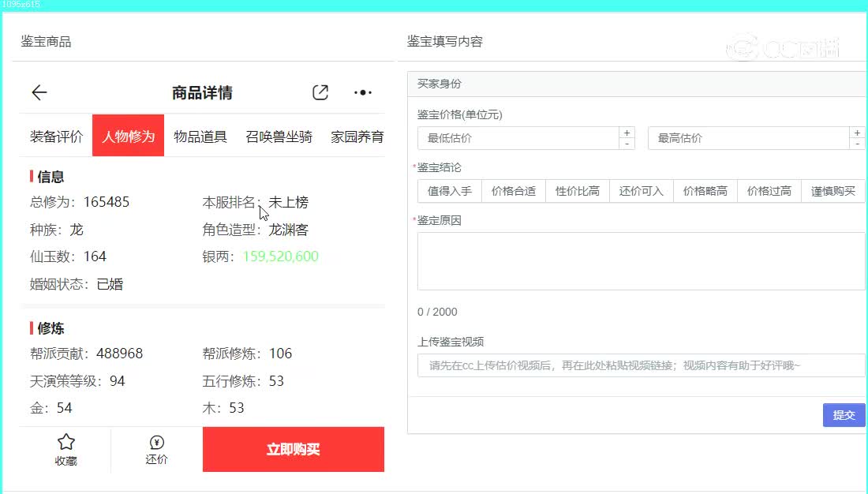Open the 物品道具 tab

pyautogui.click(x=200, y=135)
